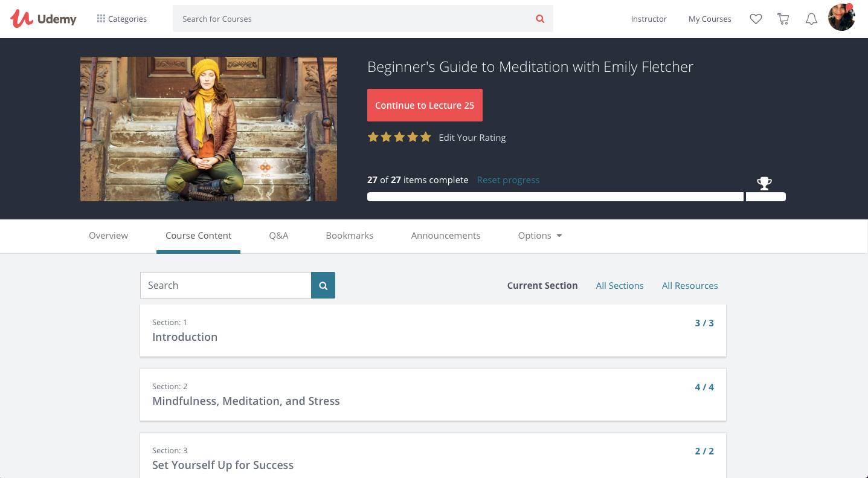Select the Course Content tab
Screen dimensions: 868x478
pos(198,236)
